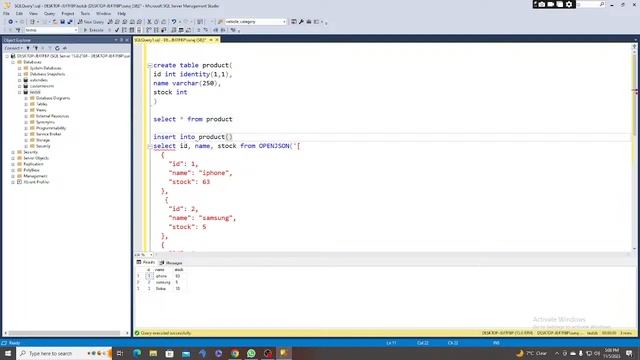The height and width of the screenshot is (360, 640).
Task: Click the Windows Start button
Action: [8, 353]
